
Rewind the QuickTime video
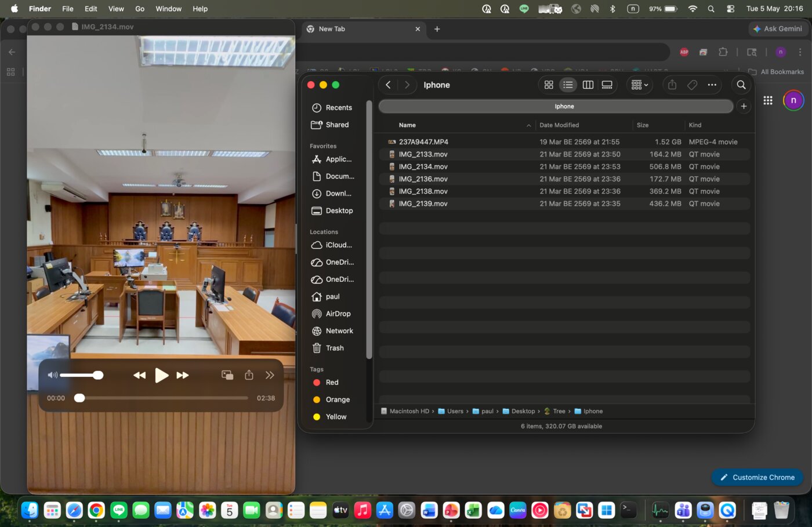point(139,376)
